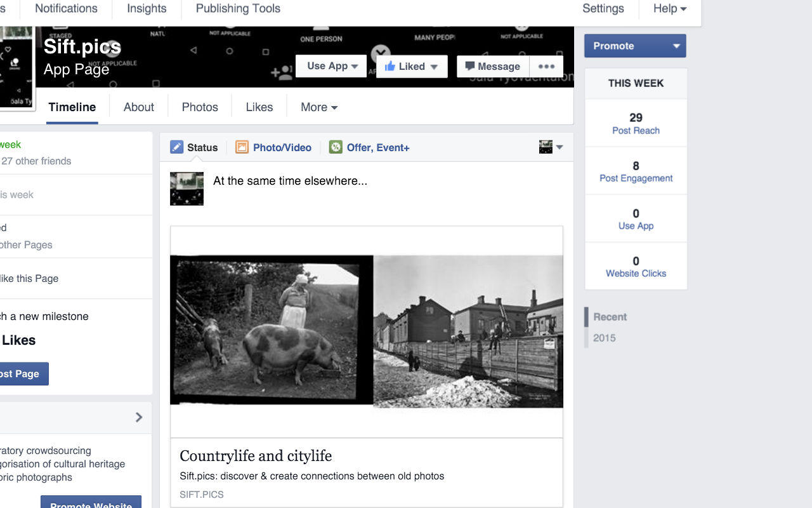The image size is (812, 508).
Task: Open the posting identity selector dropdown
Action: click(x=551, y=147)
